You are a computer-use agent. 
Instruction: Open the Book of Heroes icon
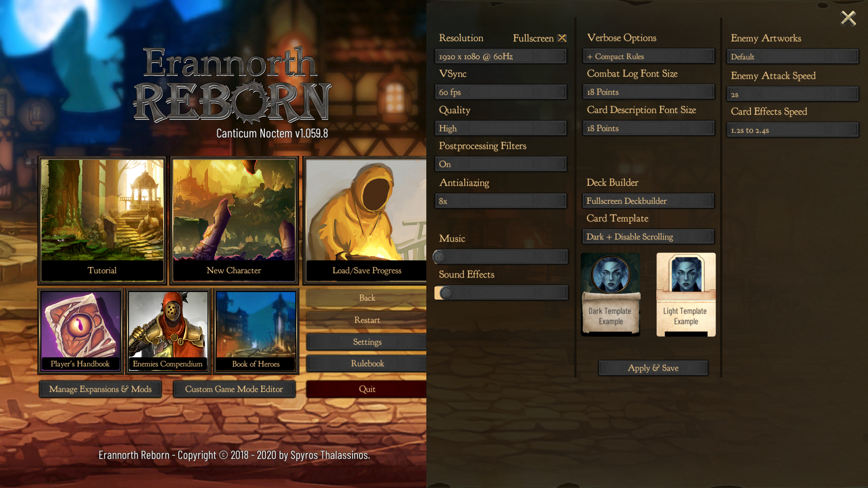[256, 331]
